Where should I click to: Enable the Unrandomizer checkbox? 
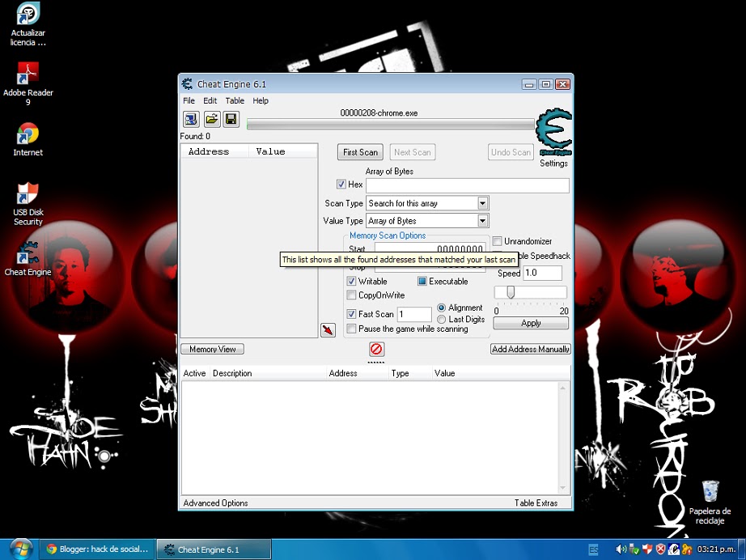tap(496, 241)
